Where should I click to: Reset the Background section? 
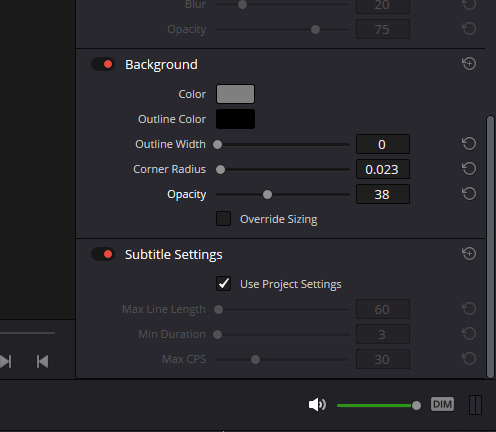(469, 64)
